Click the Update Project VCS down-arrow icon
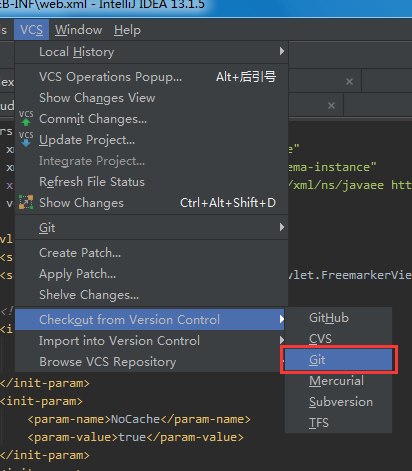 (26, 139)
